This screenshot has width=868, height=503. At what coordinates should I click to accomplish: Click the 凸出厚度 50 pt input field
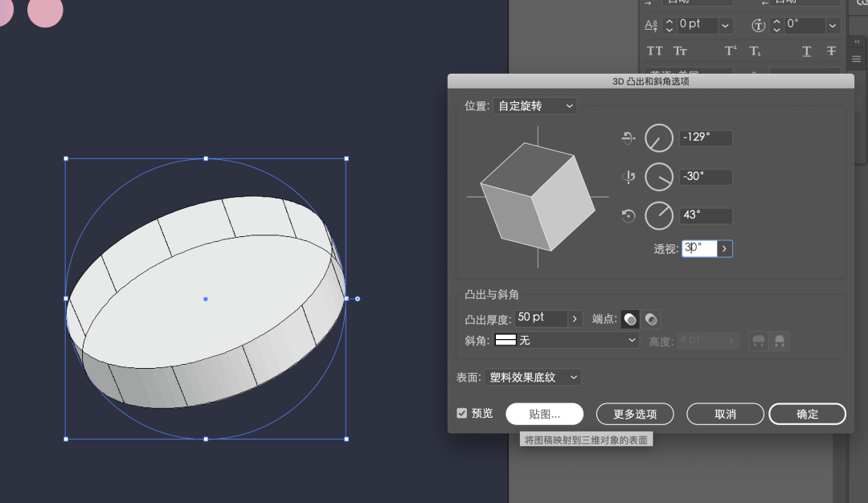click(541, 318)
